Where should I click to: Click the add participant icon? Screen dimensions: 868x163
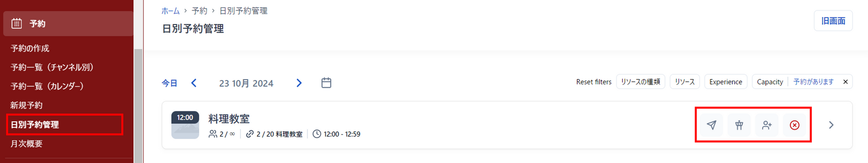tap(767, 125)
